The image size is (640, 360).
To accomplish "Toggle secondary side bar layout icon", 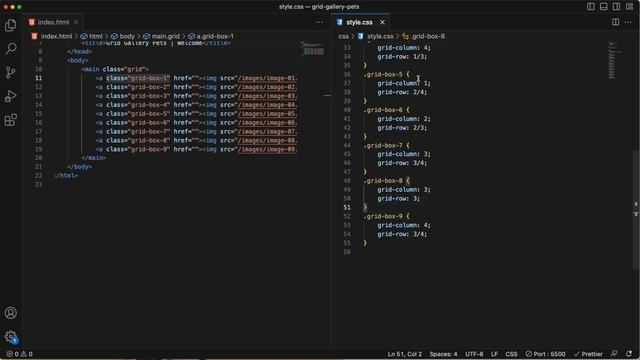I will coord(616,7).
